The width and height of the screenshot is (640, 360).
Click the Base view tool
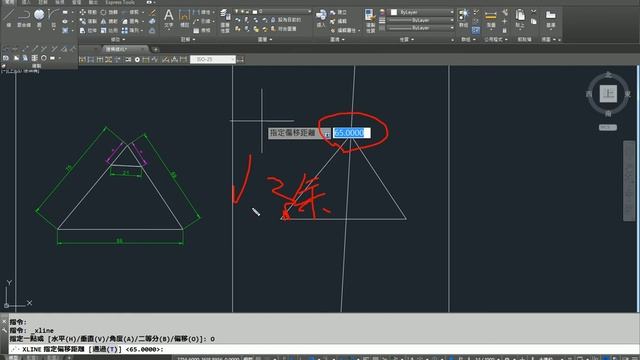(551, 18)
